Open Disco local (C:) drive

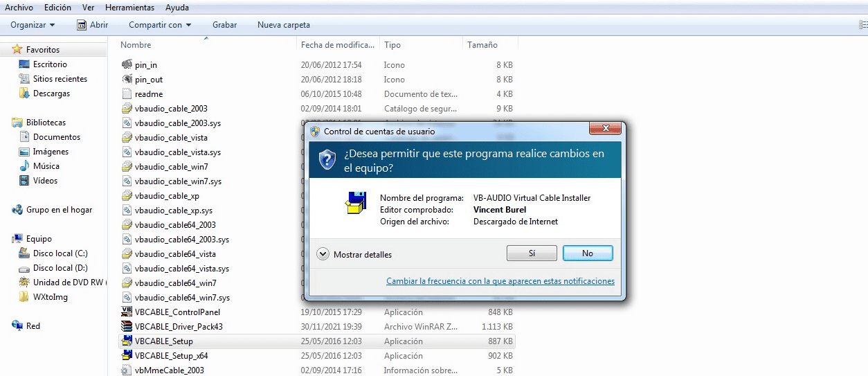click(60, 253)
